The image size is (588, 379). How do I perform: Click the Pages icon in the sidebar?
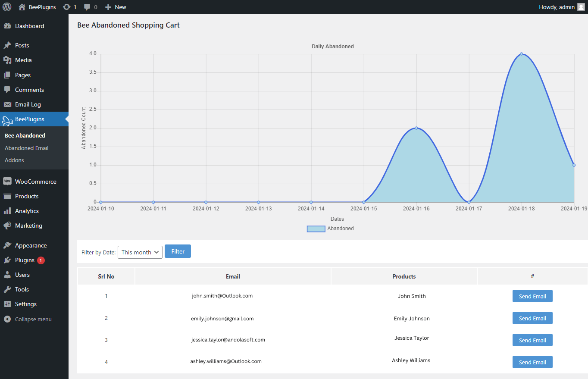click(7, 75)
